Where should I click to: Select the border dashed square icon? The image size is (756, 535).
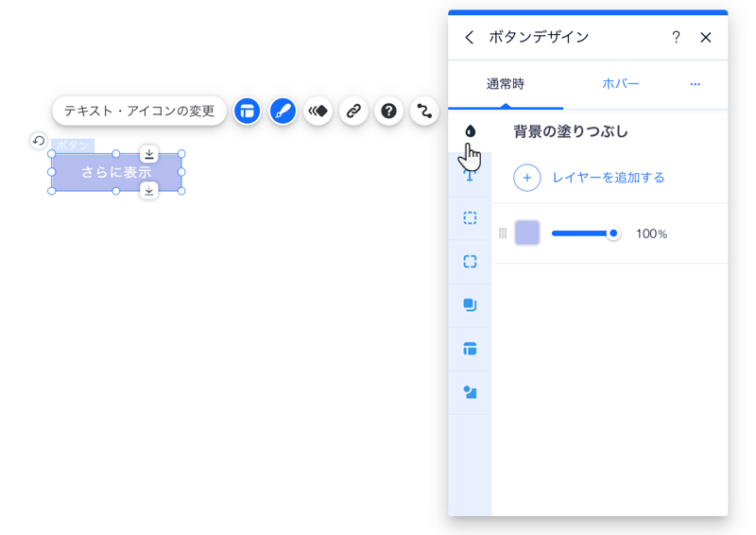pos(470,218)
